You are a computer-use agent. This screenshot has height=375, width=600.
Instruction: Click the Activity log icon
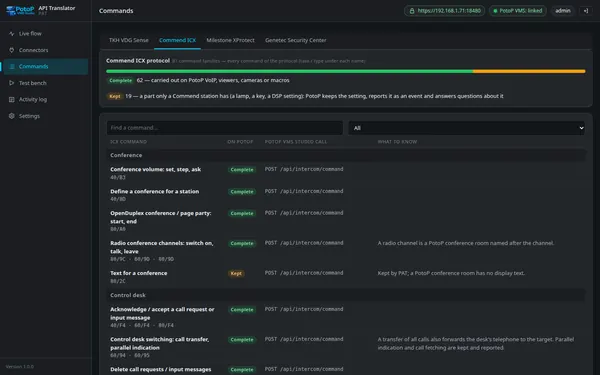click(11, 99)
